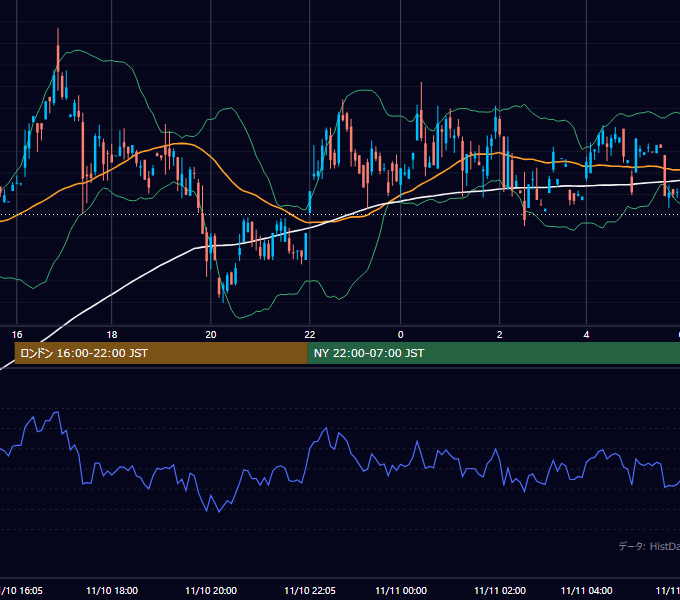Select the NY 22:00-07:00 JST session band
The image size is (680, 600).
pos(494,353)
